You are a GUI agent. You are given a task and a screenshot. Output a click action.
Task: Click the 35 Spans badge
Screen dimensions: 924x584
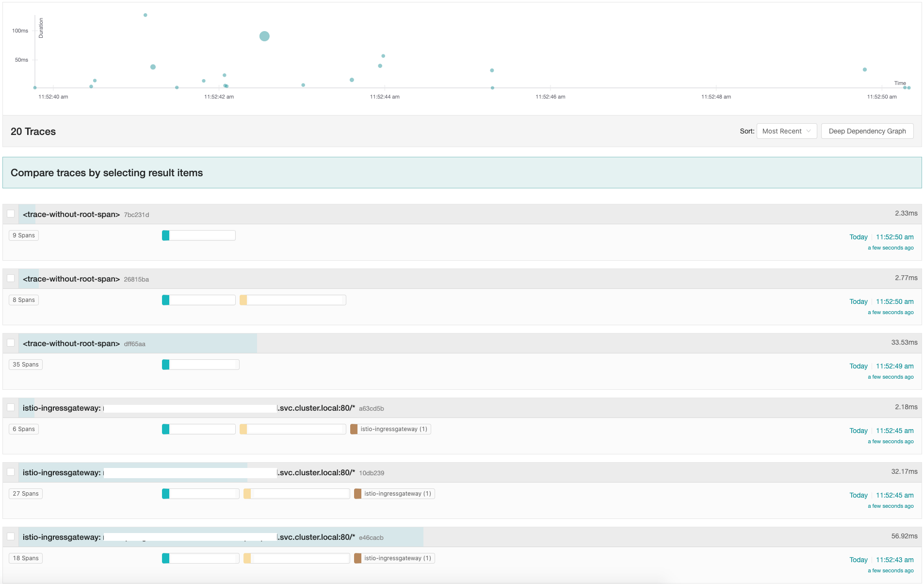pos(26,365)
